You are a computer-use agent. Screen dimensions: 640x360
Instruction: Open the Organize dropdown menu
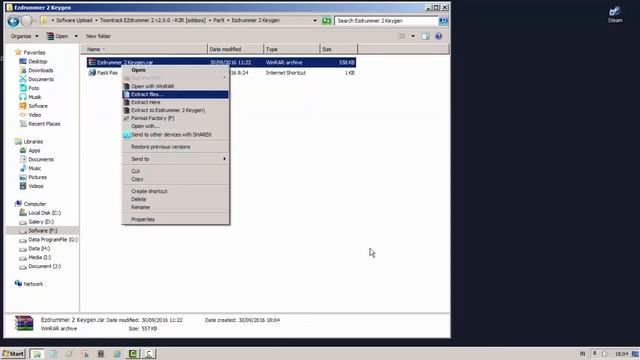(x=24, y=36)
